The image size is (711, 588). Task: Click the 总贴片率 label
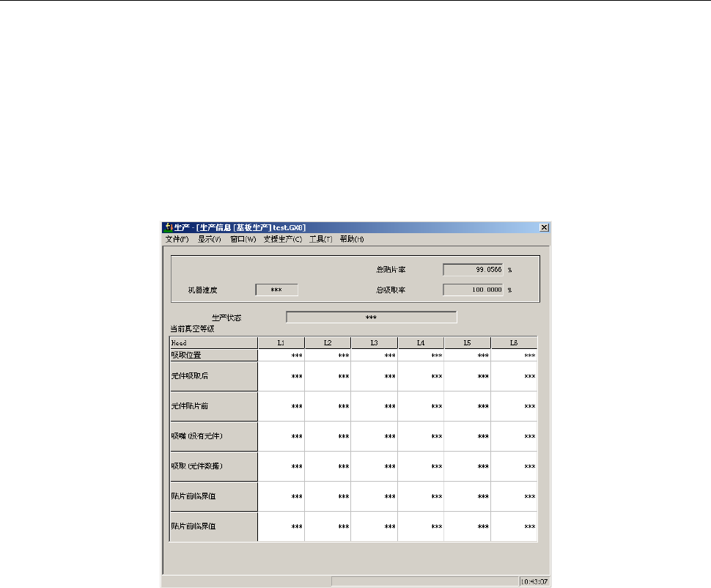pos(391,270)
